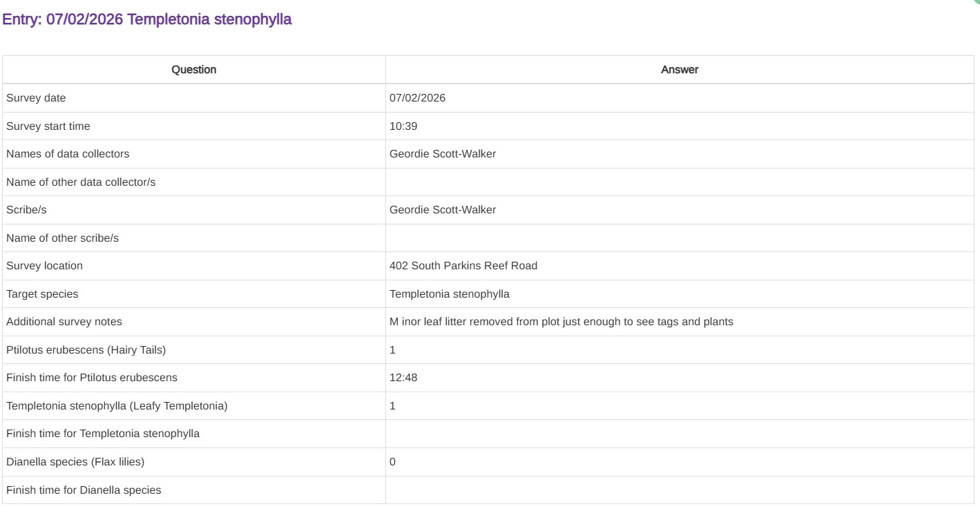Click the Name of other data collector/s label
Screen dimensions: 980x520
pos(81,182)
